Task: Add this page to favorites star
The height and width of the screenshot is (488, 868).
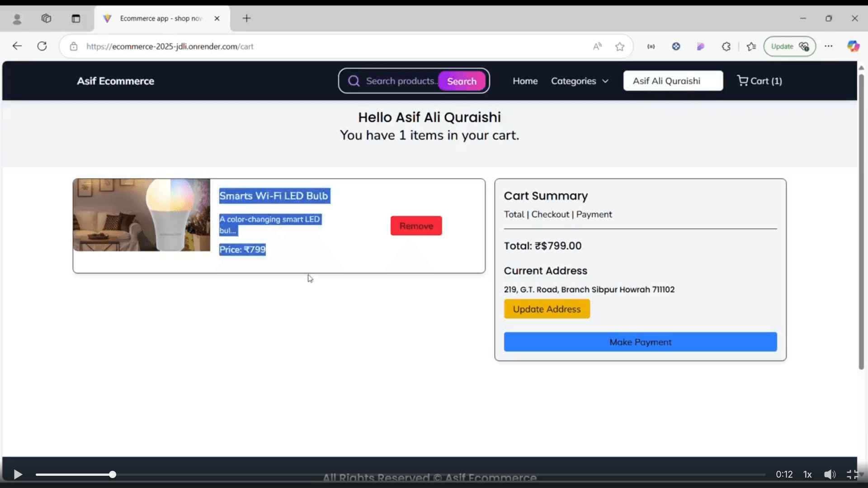Action: (x=620, y=46)
